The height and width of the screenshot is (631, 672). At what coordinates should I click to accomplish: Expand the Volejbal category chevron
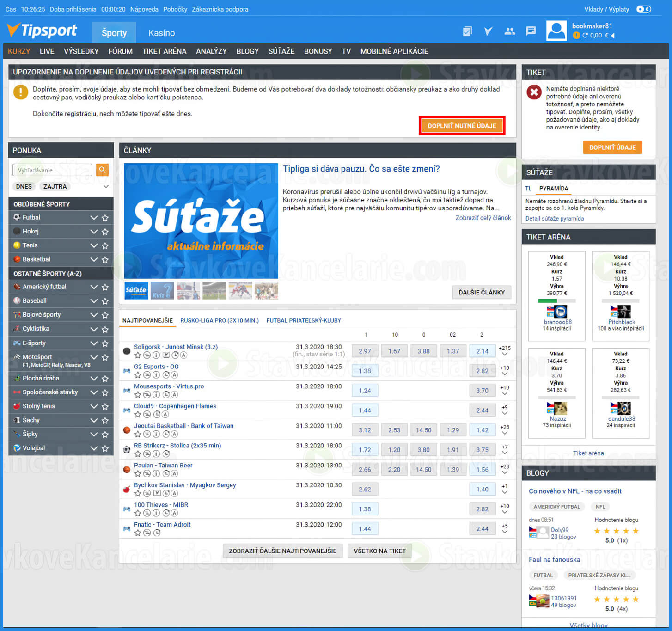coord(94,448)
